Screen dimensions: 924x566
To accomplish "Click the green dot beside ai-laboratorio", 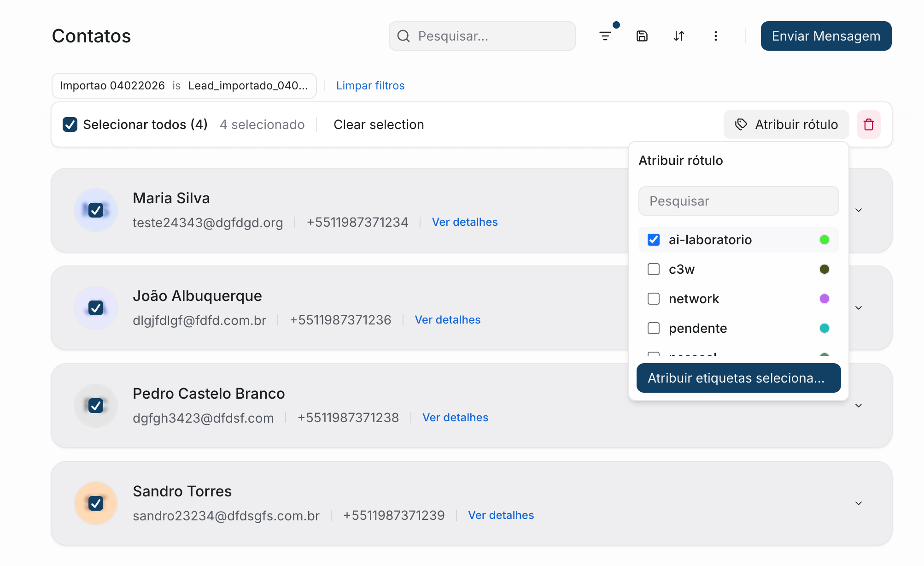I will coord(825,240).
